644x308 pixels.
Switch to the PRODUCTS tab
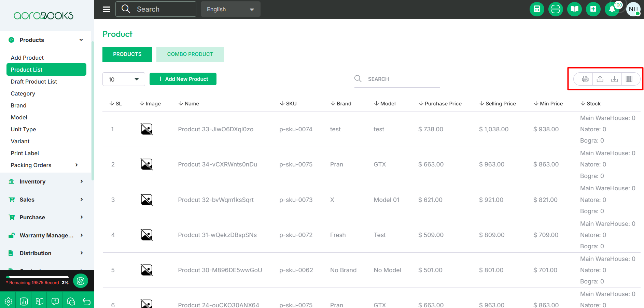tap(127, 54)
